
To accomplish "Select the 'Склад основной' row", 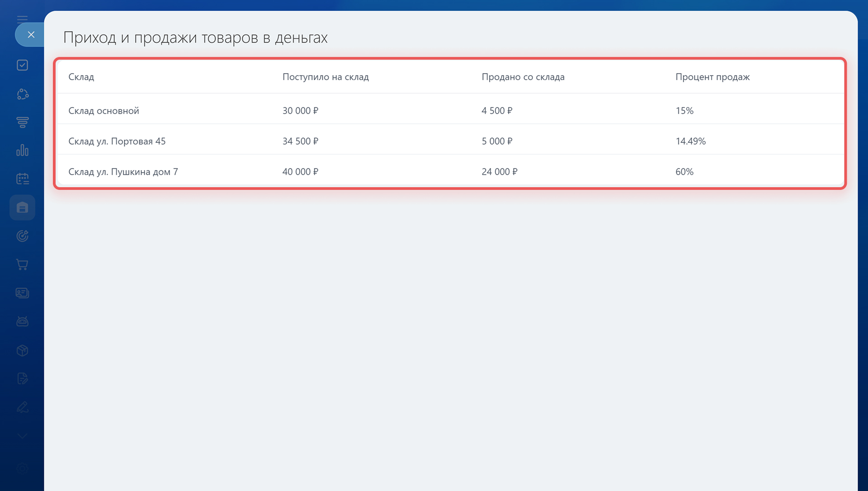I will [104, 111].
